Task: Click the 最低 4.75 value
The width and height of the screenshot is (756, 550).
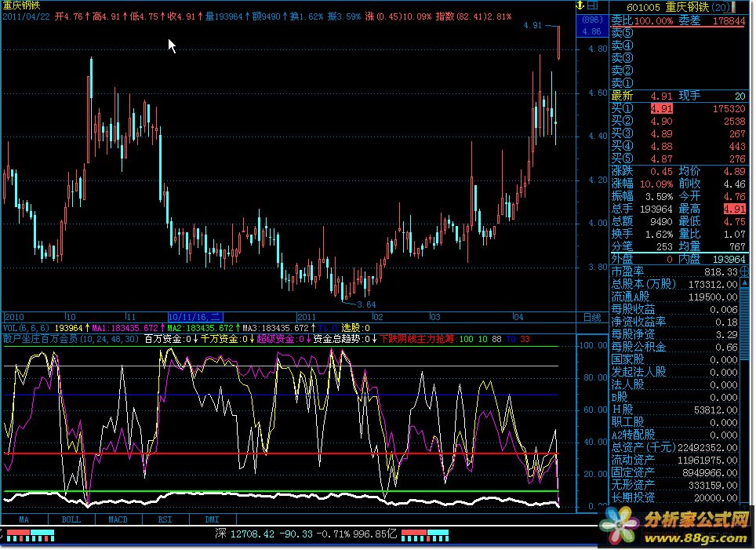Action: coord(734,222)
